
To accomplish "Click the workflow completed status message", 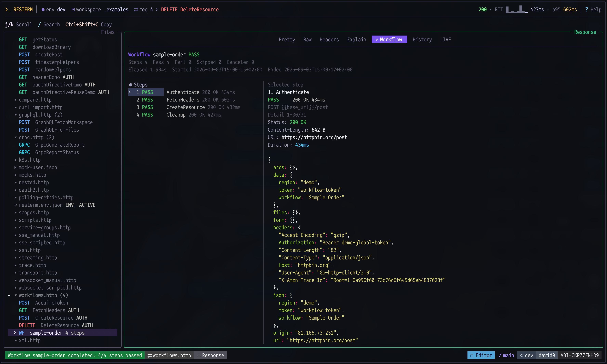I will coord(75,355).
